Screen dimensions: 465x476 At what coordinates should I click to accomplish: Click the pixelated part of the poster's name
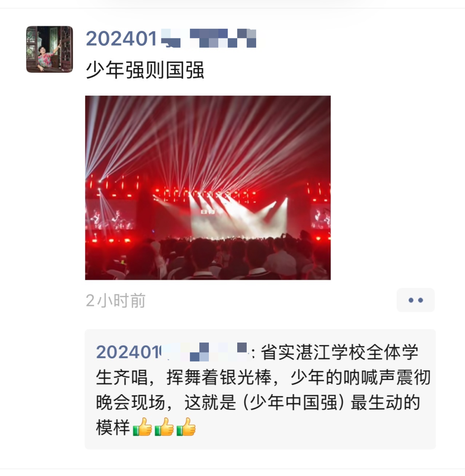point(209,39)
